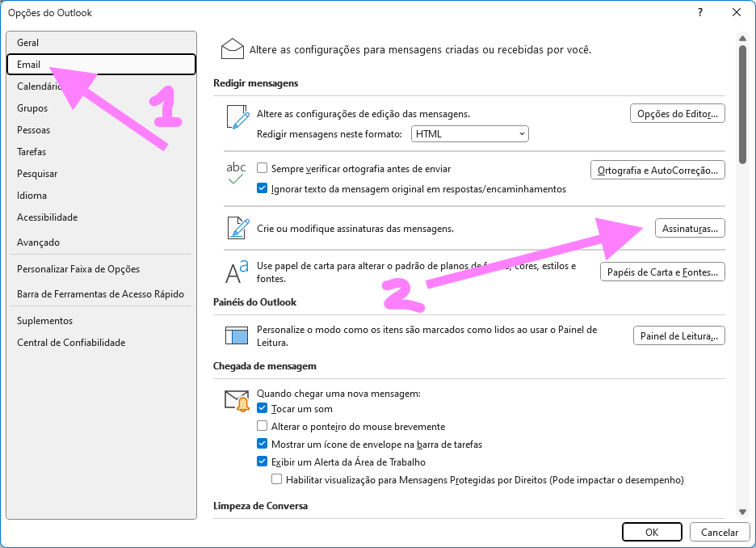Switch to the Idioma category
The image size is (756, 548).
tap(101, 196)
